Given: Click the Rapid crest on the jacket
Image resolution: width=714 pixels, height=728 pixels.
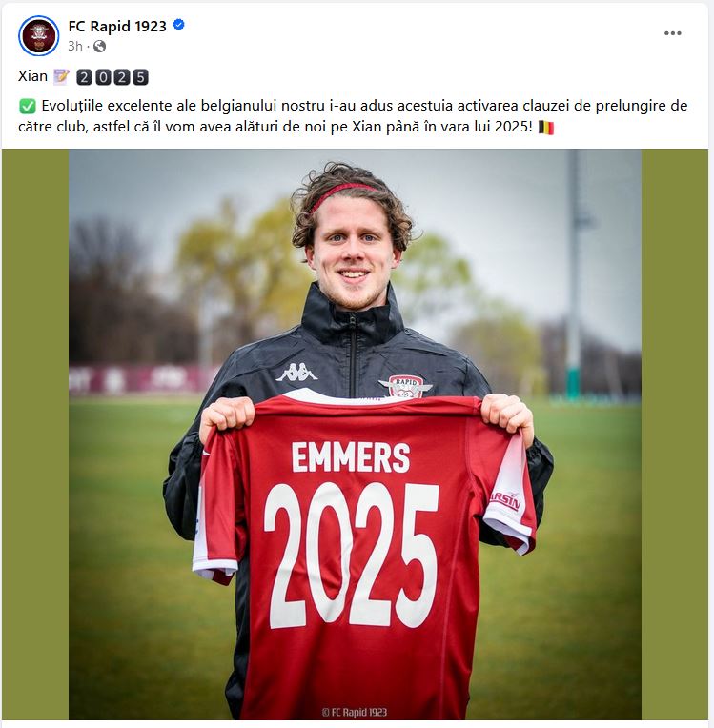Looking at the screenshot, I should pyautogui.click(x=405, y=386).
